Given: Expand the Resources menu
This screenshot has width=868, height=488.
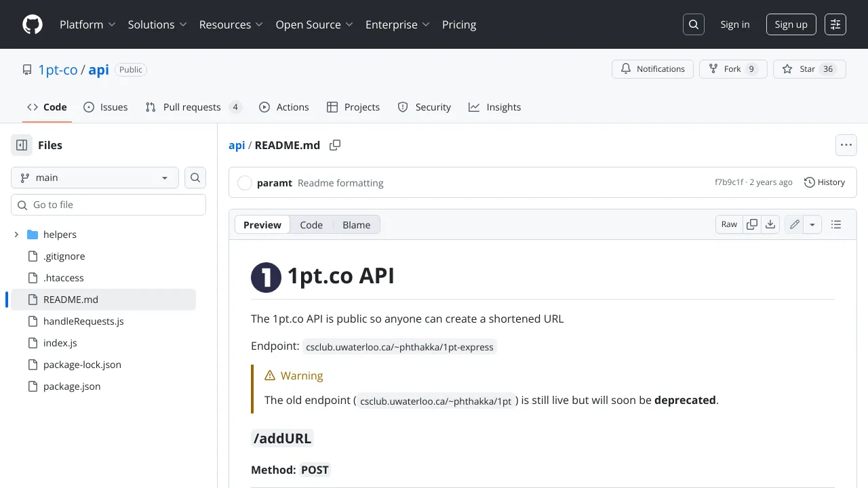Looking at the screenshot, I should [231, 24].
